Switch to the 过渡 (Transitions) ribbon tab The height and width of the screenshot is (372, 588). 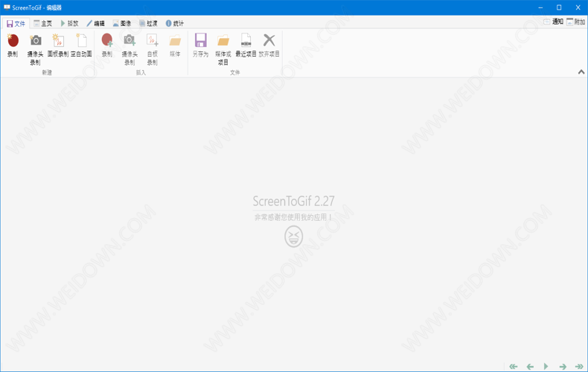(148, 24)
